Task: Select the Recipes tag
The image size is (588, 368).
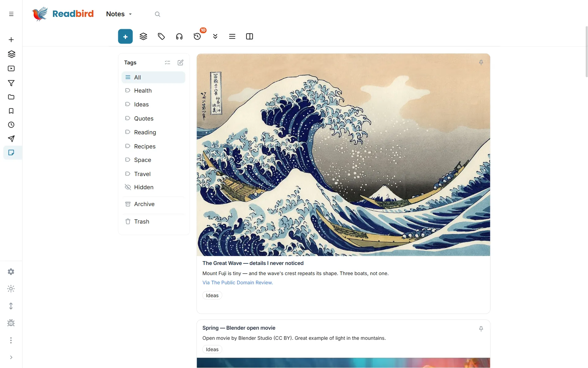Action: [x=153, y=147]
